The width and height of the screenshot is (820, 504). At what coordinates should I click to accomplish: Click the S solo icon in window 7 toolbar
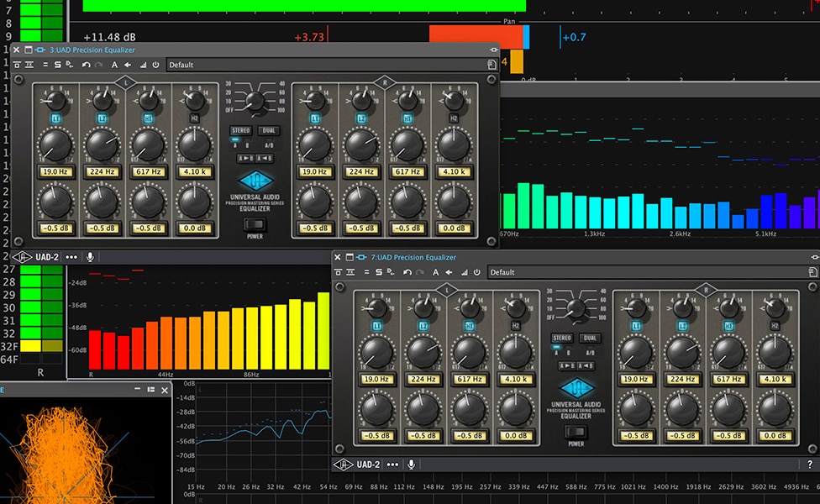pos(379,272)
